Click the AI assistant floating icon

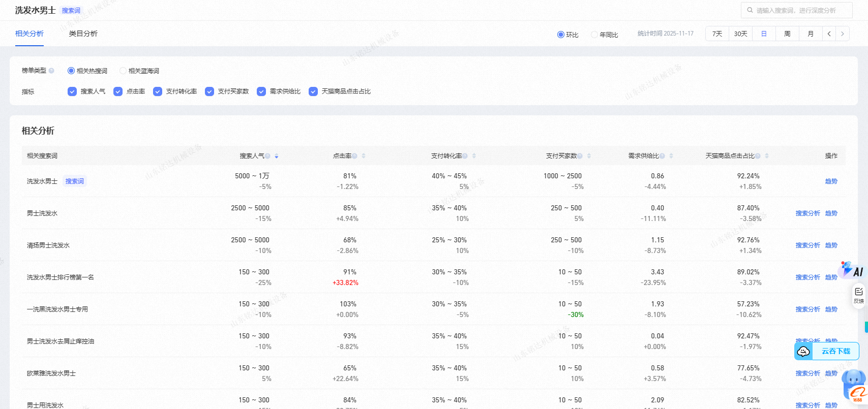point(853,270)
